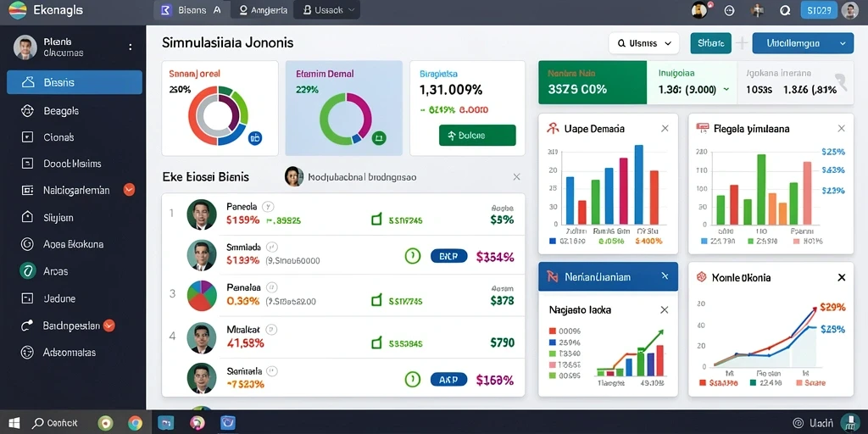Screen dimensions: 868x434
Task: Open Jedune in the sidebar
Action: (x=75, y=298)
